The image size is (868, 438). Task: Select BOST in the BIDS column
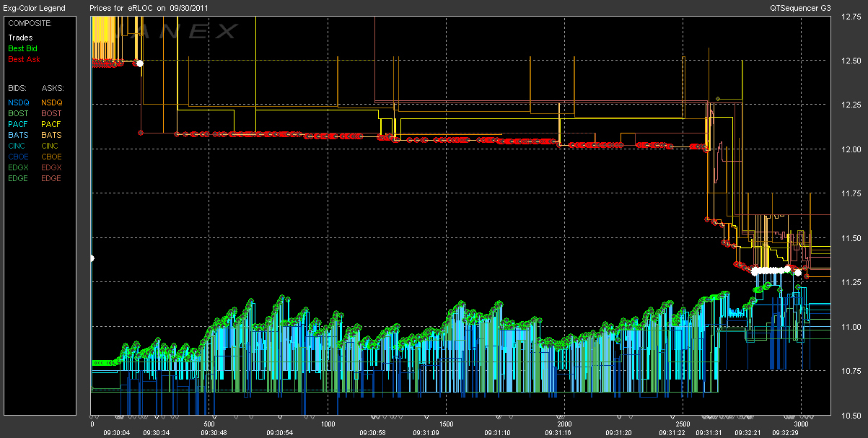pos(19,113)
